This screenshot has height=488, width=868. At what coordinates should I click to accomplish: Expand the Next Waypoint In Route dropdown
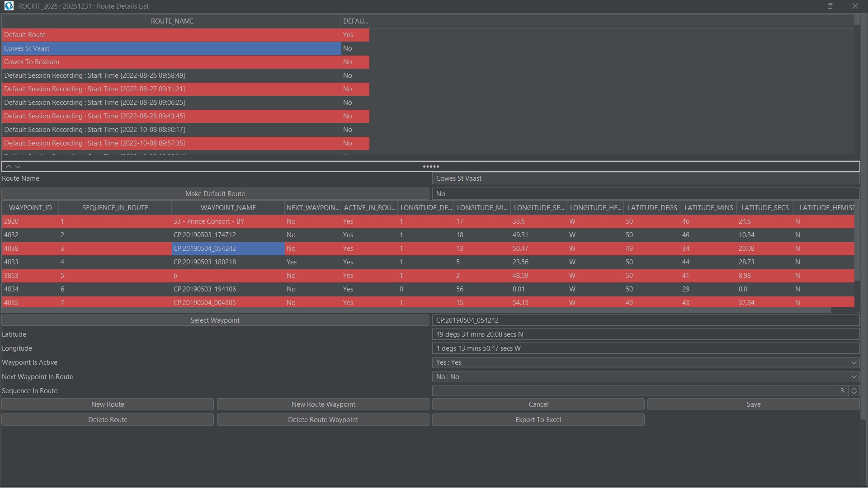coord(854,377)
